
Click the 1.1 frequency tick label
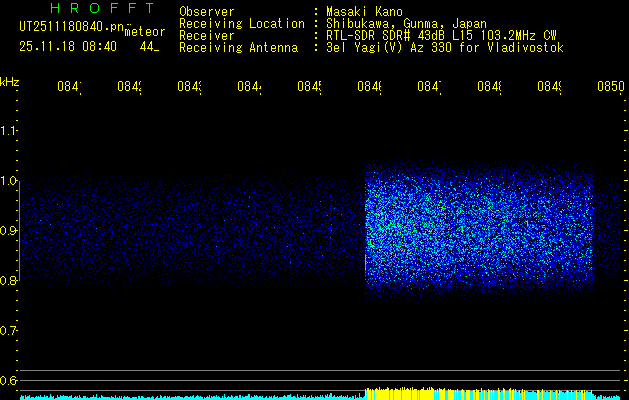point(9,131)
